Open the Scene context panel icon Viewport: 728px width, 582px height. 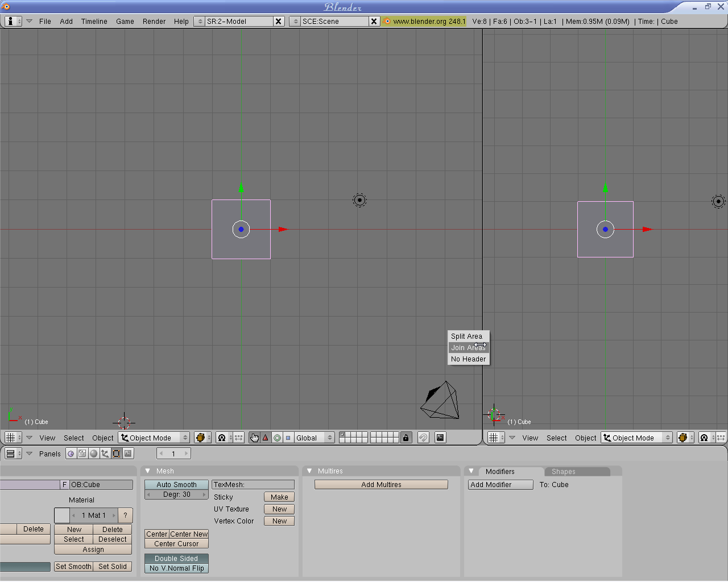[x=128, y=454]
